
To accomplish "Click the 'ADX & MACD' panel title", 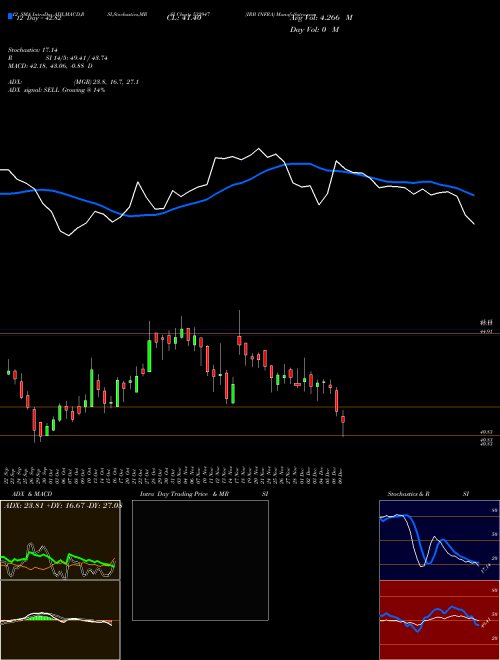I will click(32, 494).
